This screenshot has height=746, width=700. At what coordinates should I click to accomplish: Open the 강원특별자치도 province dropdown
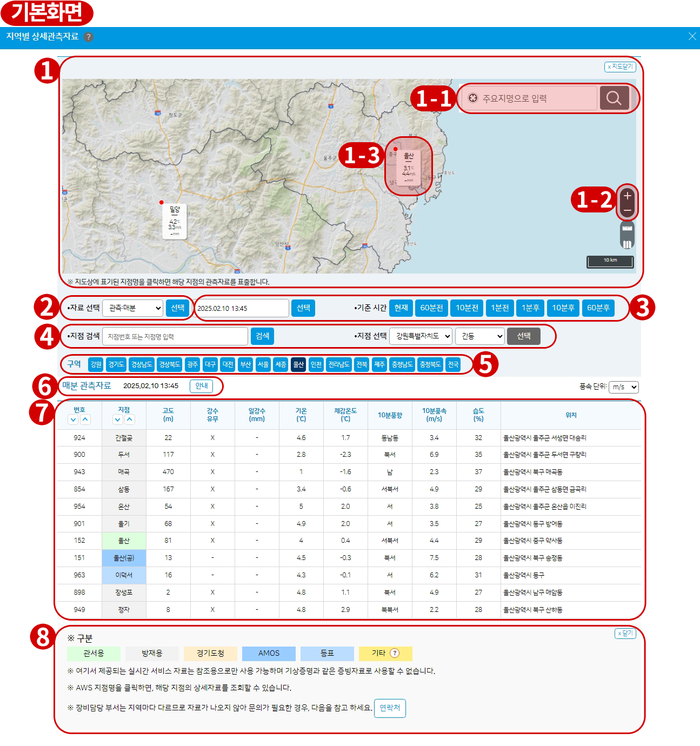(x=421, y=336)
